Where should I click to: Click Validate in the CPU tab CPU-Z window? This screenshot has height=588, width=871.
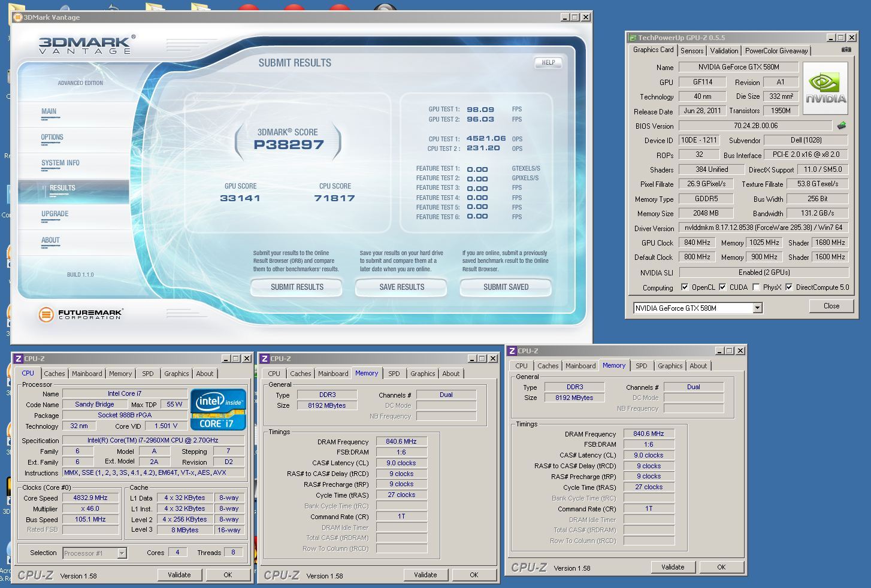click(x=179, y=575)
